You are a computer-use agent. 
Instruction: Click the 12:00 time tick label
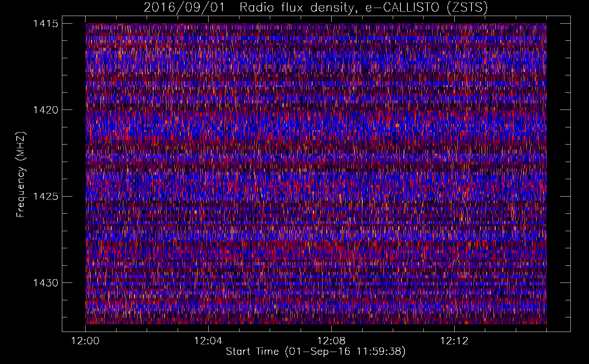(86, 341)
